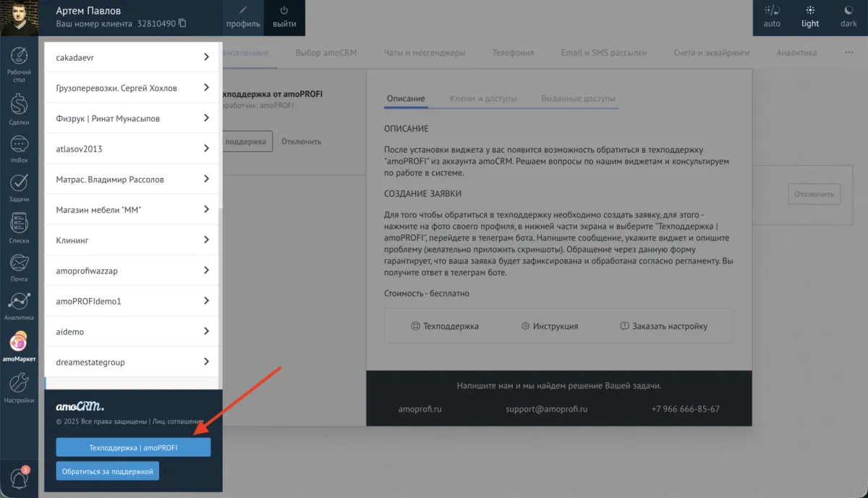868x498 pixels.
Task: Switch to Ключи и доступы tab
Action: coord(483,98)
